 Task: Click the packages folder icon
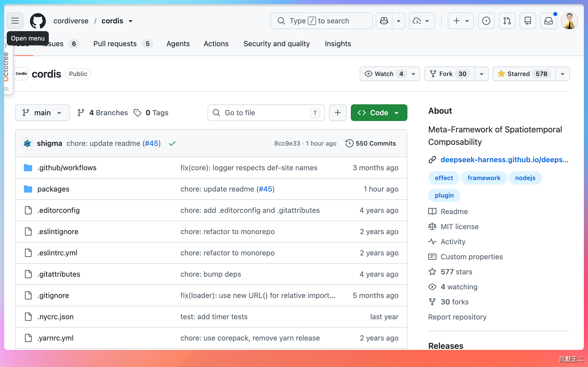point(28,189)
